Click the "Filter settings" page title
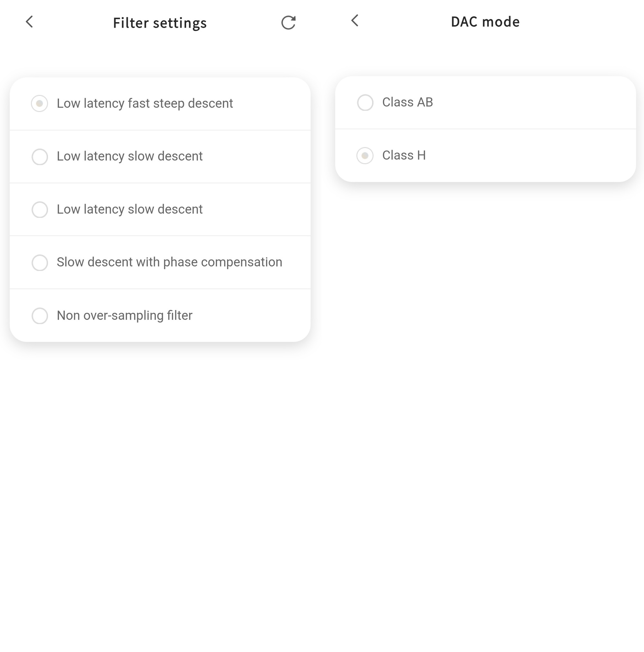The width and height of the screenshot is (644, 652). pyautogui.click(x=160, y=23)
